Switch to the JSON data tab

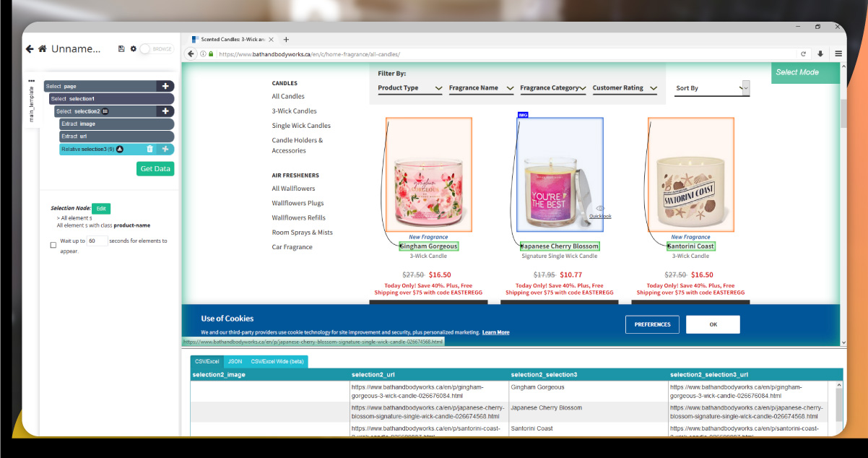[235, 361]
